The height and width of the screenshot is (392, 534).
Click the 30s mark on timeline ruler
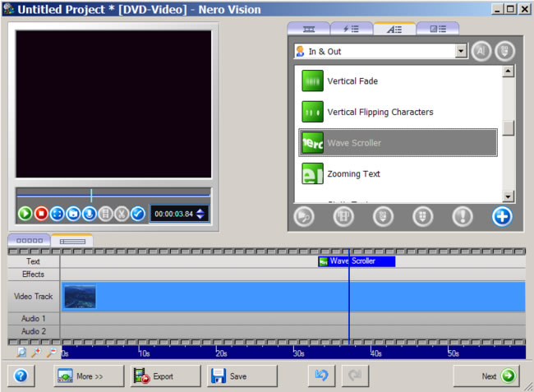[x=298, y=353]
